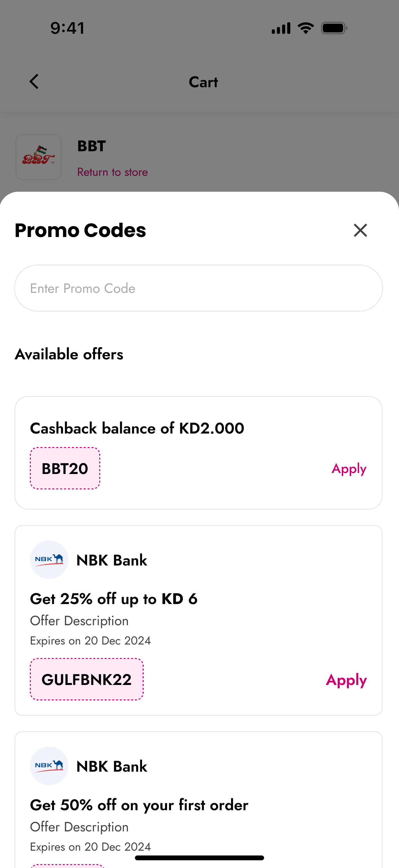The height and width of the screenshot is (868, 399).
Task: Open the Return to store link
Action: coord(112,172)
